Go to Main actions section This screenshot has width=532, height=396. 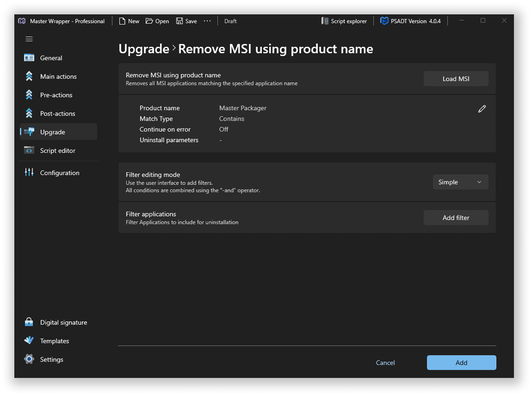(58, 76)
